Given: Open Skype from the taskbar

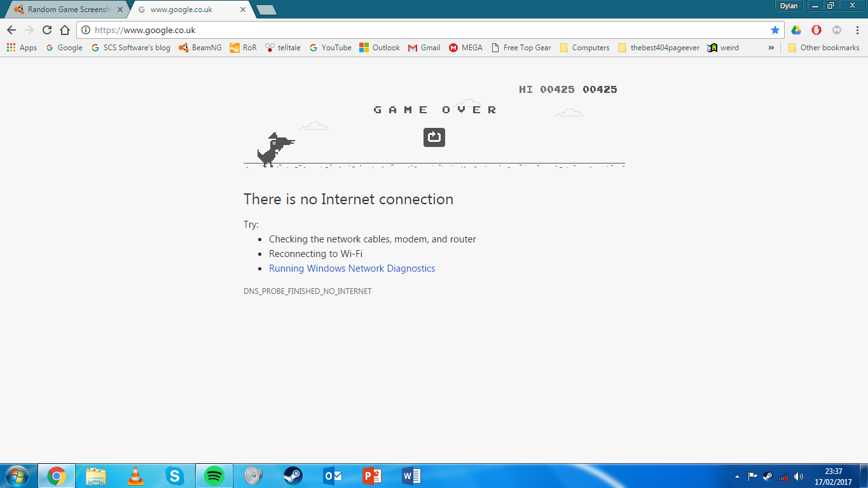Looking at the screenshot, I should point(175,475).
